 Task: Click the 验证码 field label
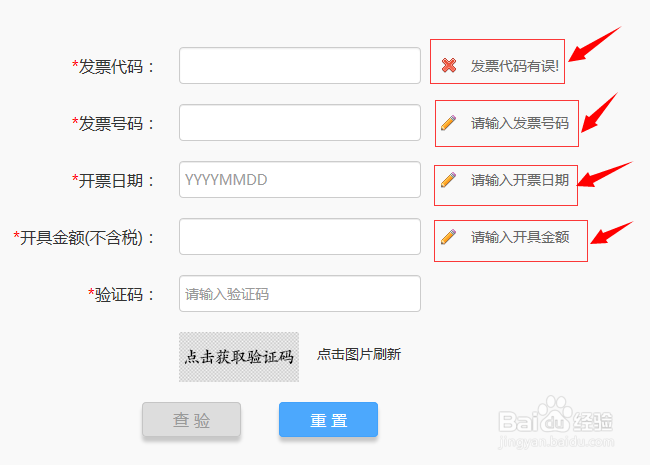coord(122,294)
